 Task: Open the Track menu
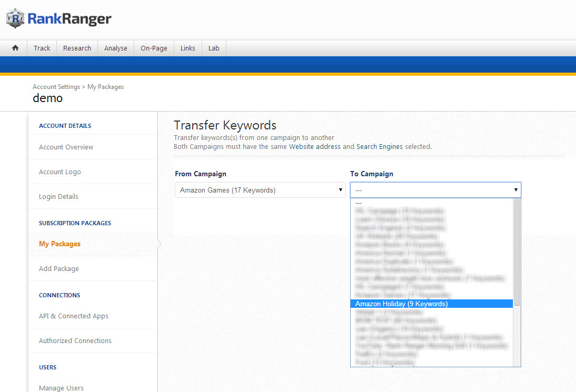pyautogui.click(x=42, y=48)
